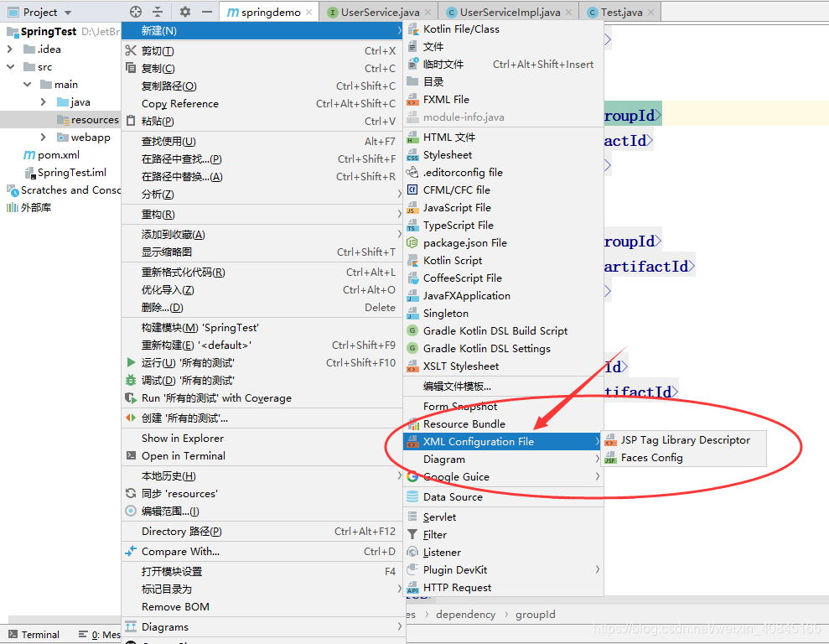The height and width of the screenshot is (644, 829).
Task: Click the Gradle Kotlin DSL Build Script icon
Action: pyautogui.click(x=412, y=331)
